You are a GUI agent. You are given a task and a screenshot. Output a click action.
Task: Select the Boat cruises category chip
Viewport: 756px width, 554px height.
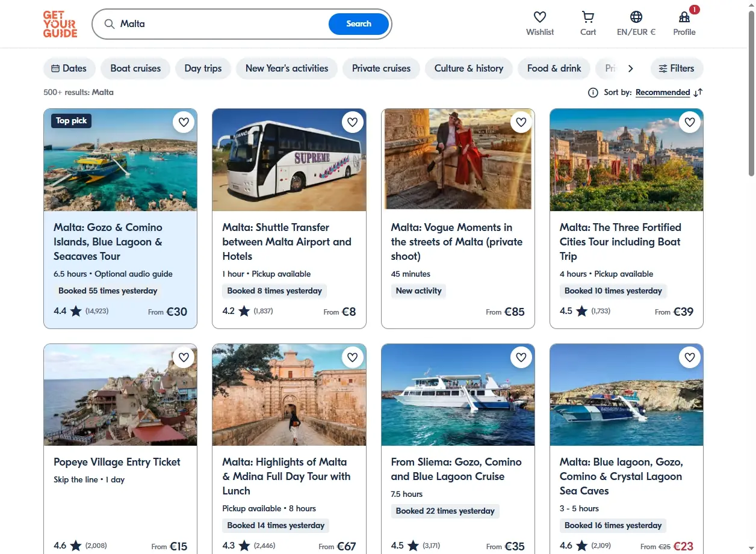pyautogui.click(x=135, y=69)
